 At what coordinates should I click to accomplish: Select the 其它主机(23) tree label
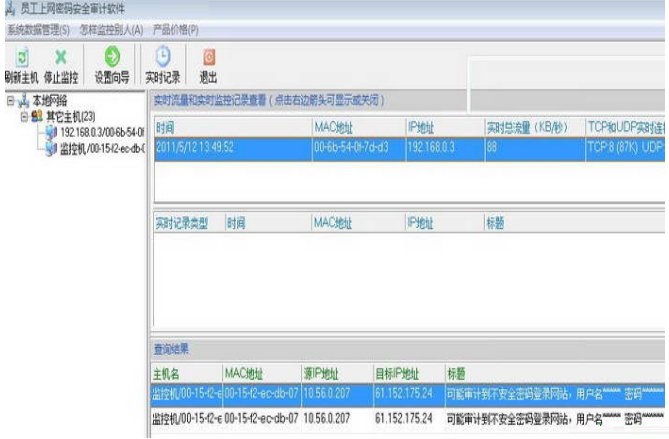click(x=71, y=116)
